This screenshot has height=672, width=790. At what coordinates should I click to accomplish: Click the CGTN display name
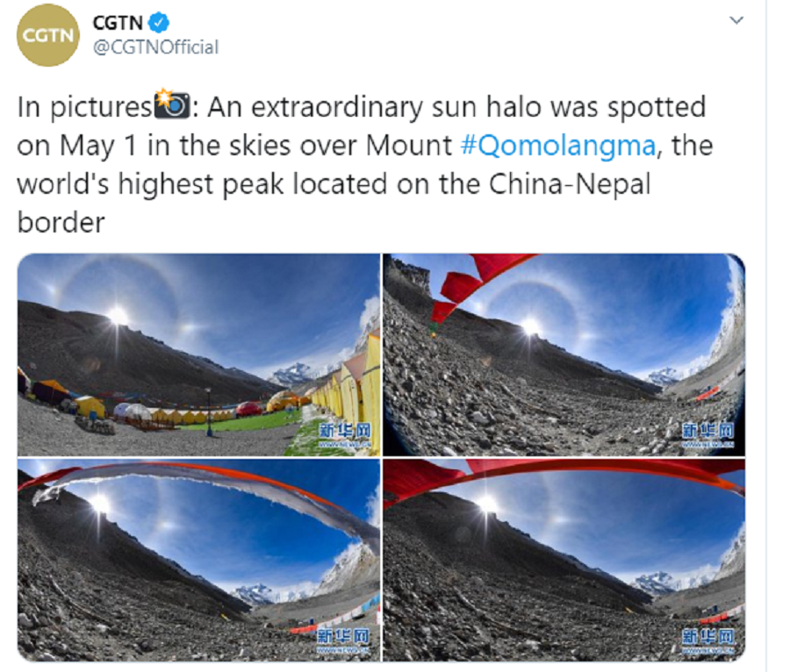pos(118,23)
